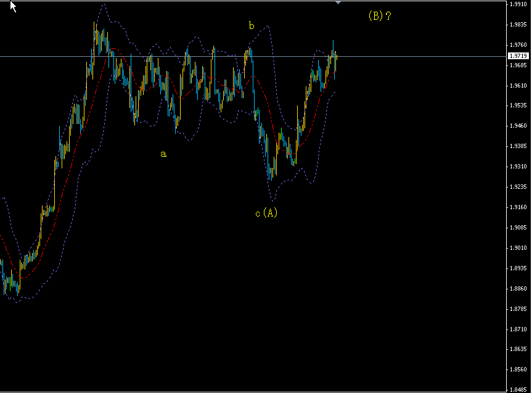Select the yellow "a" wave label
The height and width of the screenshot is (393, 532).
(x=163, y=154)
